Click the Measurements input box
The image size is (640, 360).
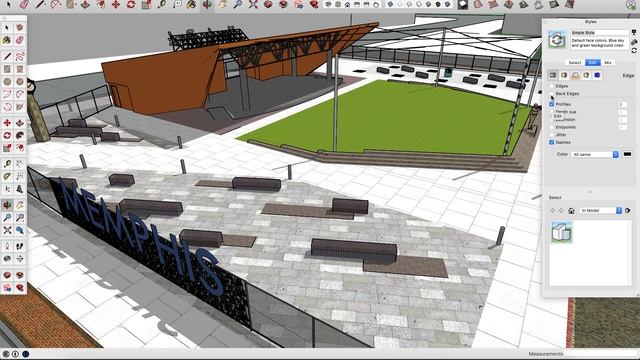click(600, 353)
